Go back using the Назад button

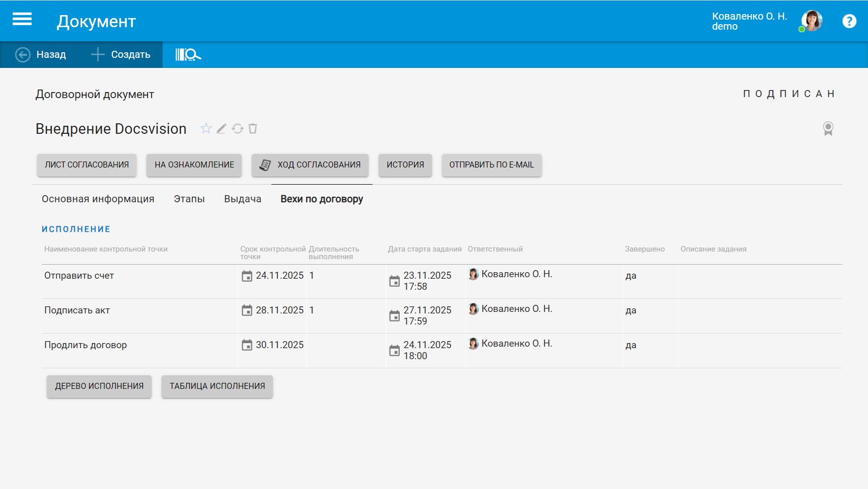pyautogui.click(x=41, y=54)
